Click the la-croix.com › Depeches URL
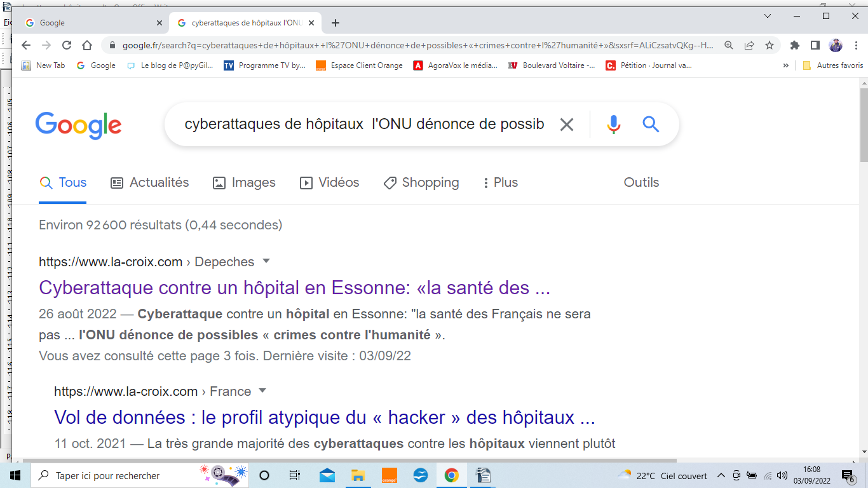Viewport: 868px width, 488px height. (146, 262)
